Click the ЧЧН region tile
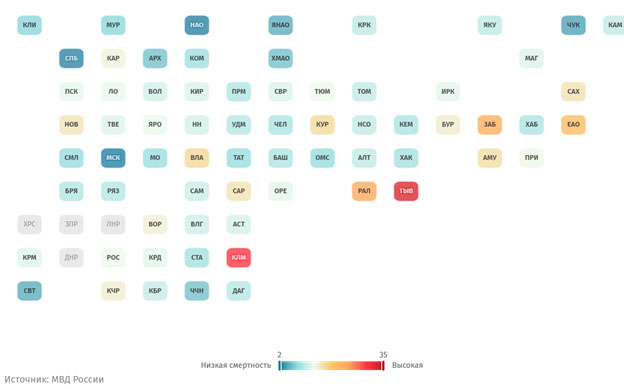 197,291
